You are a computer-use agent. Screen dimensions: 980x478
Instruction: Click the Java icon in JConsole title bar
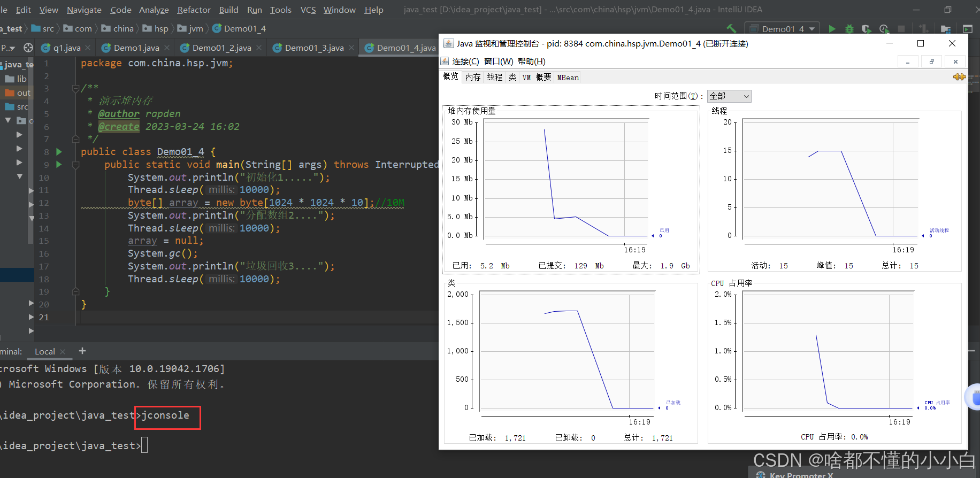pos(448,43)
